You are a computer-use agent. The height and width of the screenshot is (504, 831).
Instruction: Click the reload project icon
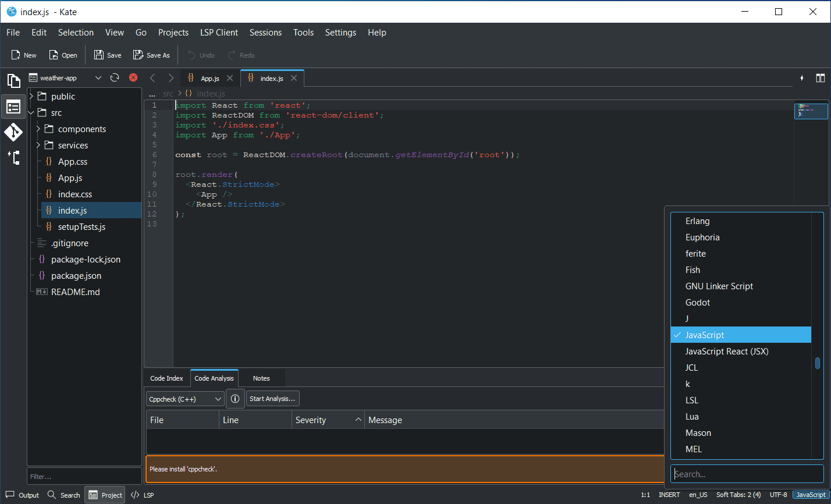pos(115,77)
